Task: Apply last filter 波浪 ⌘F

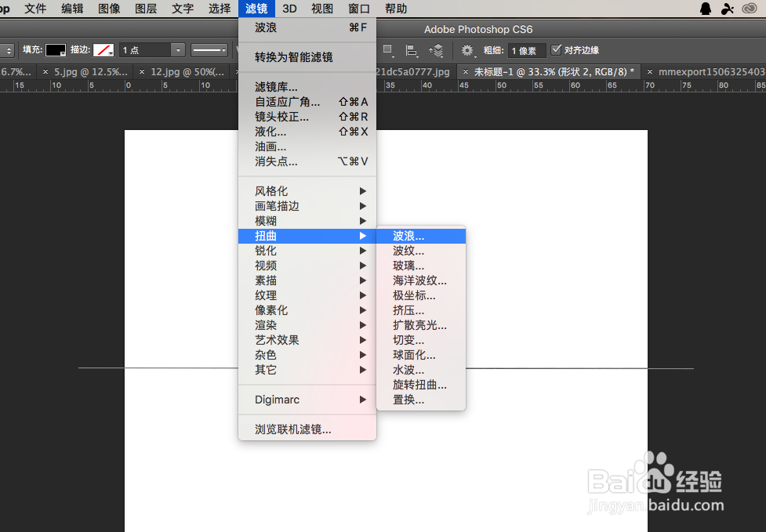Action: point(307,28)
